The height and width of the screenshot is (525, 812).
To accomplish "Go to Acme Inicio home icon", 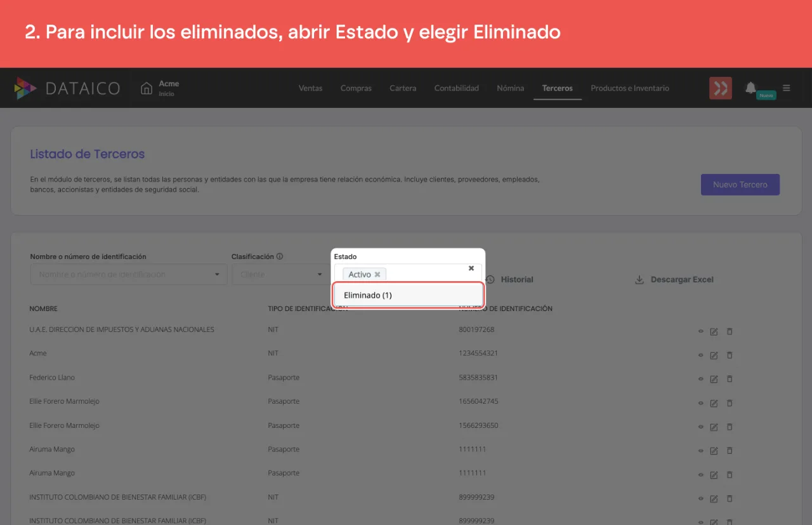I will point(147,88).
